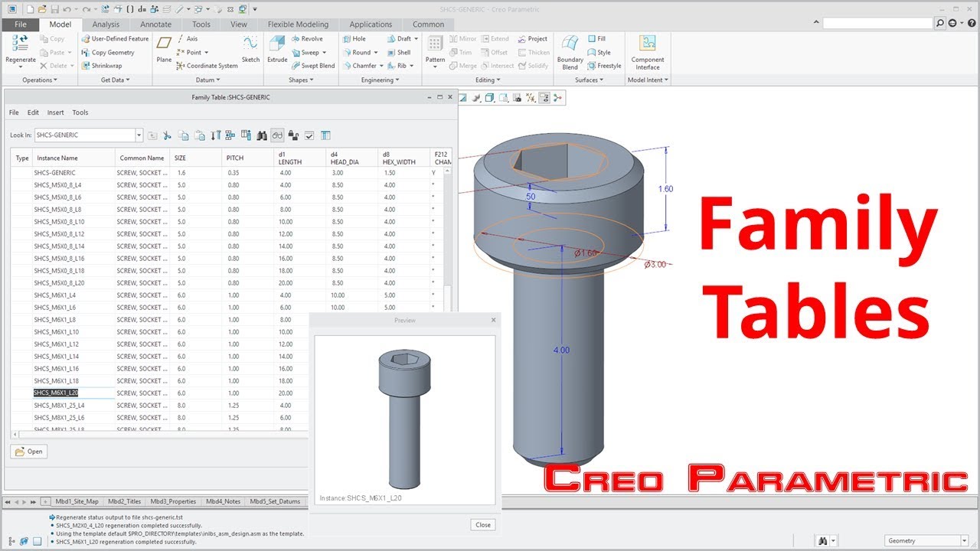Click the Fill surface tool
The height and width of the screenshot is (551, 980).
[596, 38]
